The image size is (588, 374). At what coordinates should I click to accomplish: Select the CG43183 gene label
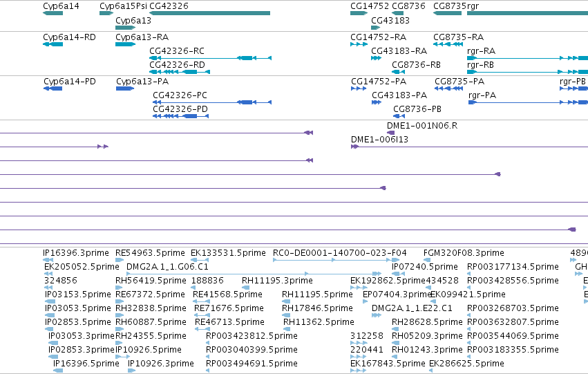click(390, 20)
